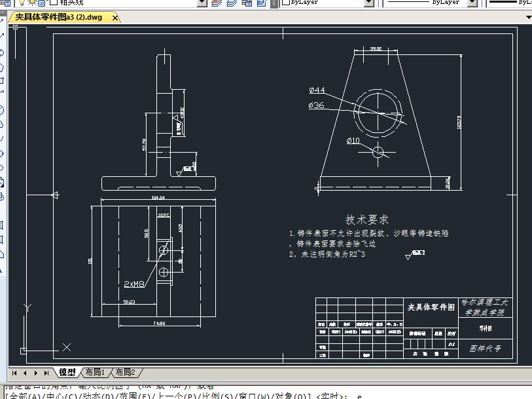This screenshot has width=532, height=399.
Task: Switch to the 布局1 layout tab
Action: pyautogui.click(x=95, y=372)
